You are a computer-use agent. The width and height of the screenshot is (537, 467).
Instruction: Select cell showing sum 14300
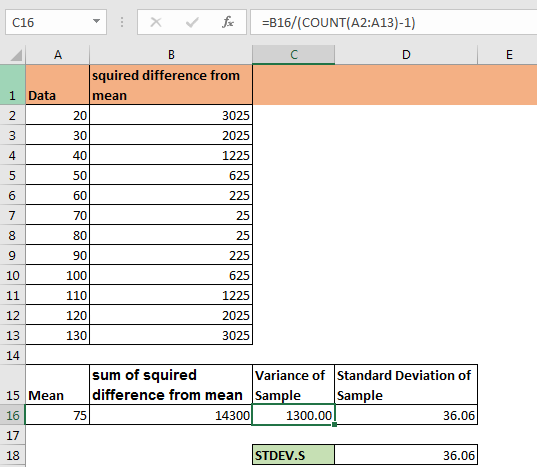click(x=171, y=415)
